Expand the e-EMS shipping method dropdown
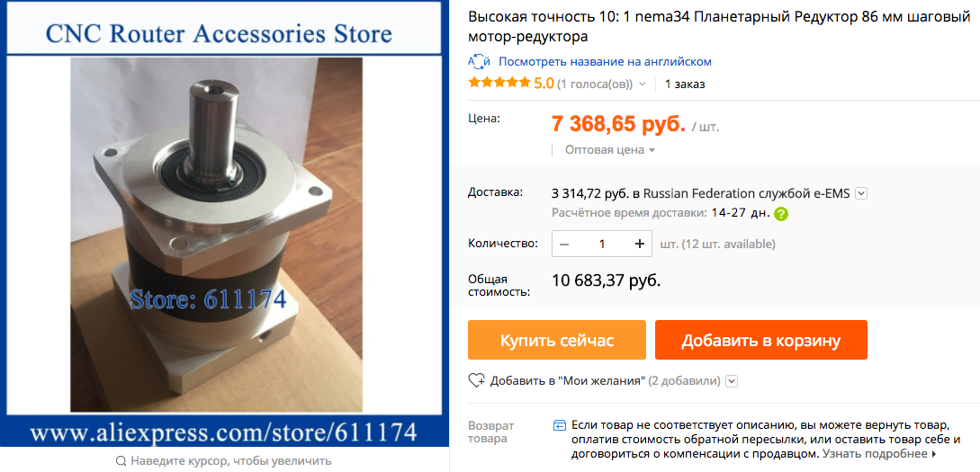Viewport: 980px width, 472px height. click(x=860, y=193)
